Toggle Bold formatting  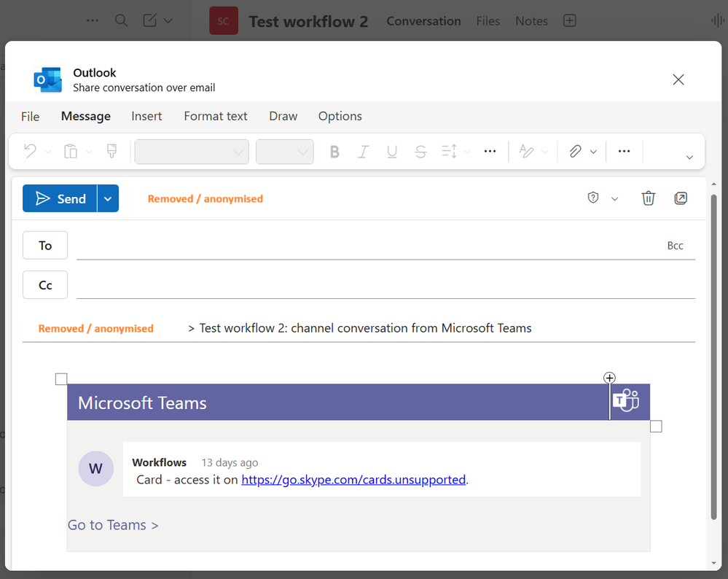click(334, 152)
